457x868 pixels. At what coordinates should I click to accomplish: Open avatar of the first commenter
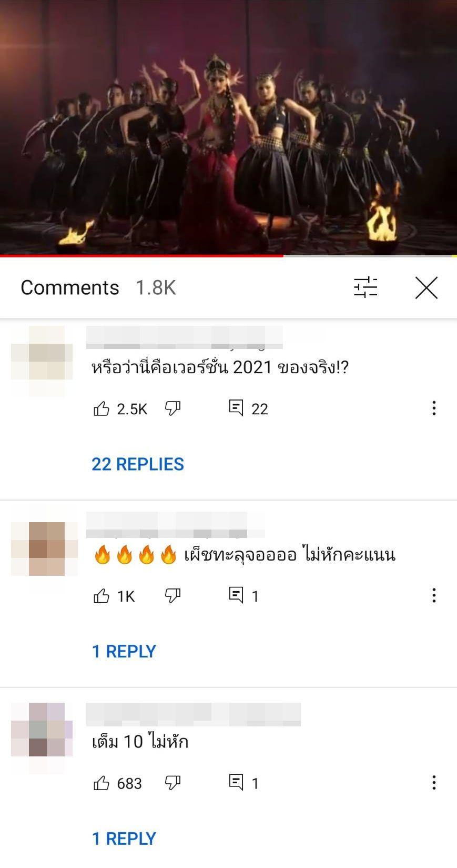[42, 362]
